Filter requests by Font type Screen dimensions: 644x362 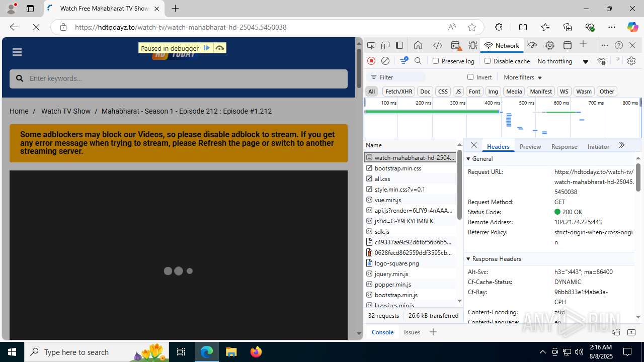474,91
